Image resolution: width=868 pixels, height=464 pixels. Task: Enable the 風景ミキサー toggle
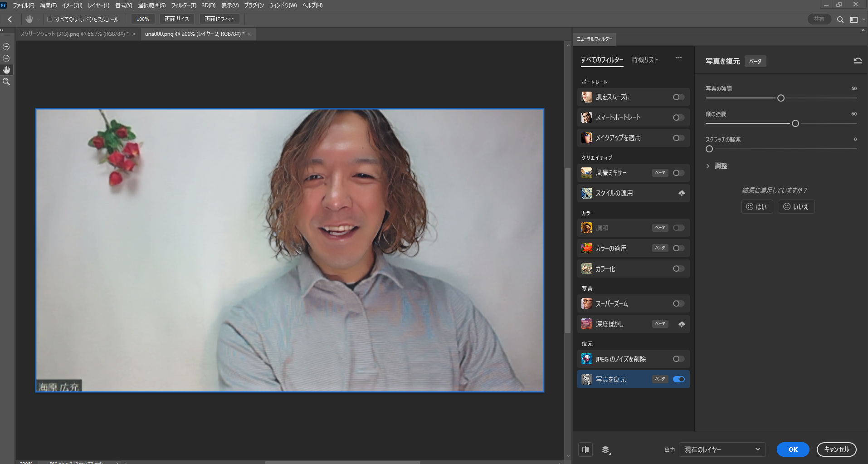678,173
